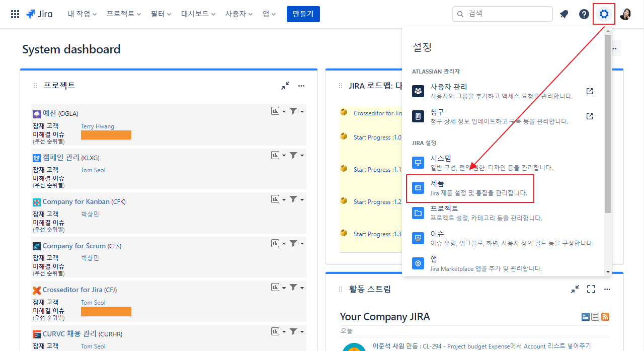Select 시스템 in settings menu

click(504, 163)
